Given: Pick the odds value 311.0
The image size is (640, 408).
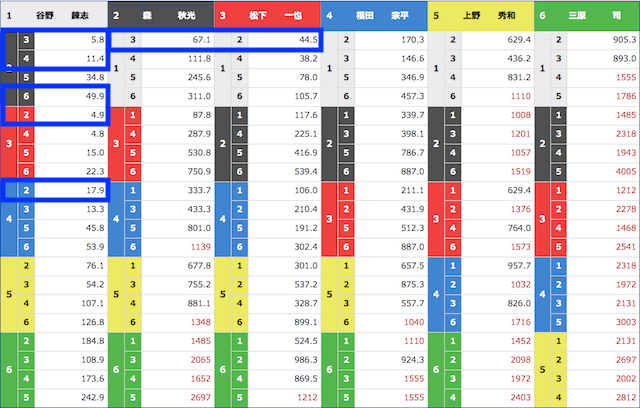Looking at the screenshot, I should point(199,96).
